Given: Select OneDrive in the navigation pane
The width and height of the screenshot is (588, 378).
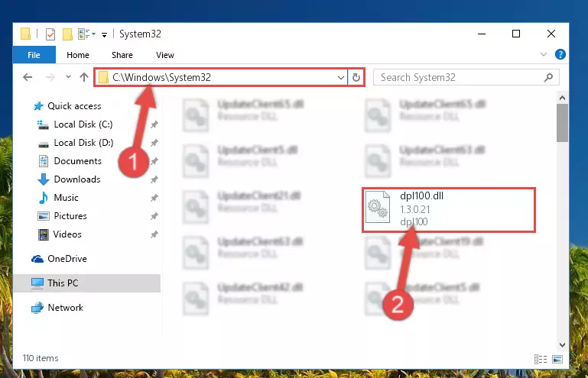Looking at the screenshot, I should coord(67,259).
